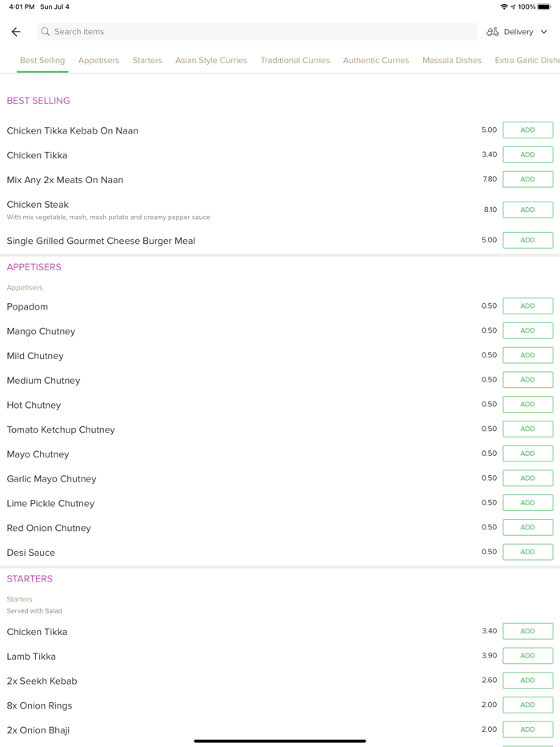Select the Traditional Curries tab
This screenshot has width=560, height=747.
(x=294, y=60)
